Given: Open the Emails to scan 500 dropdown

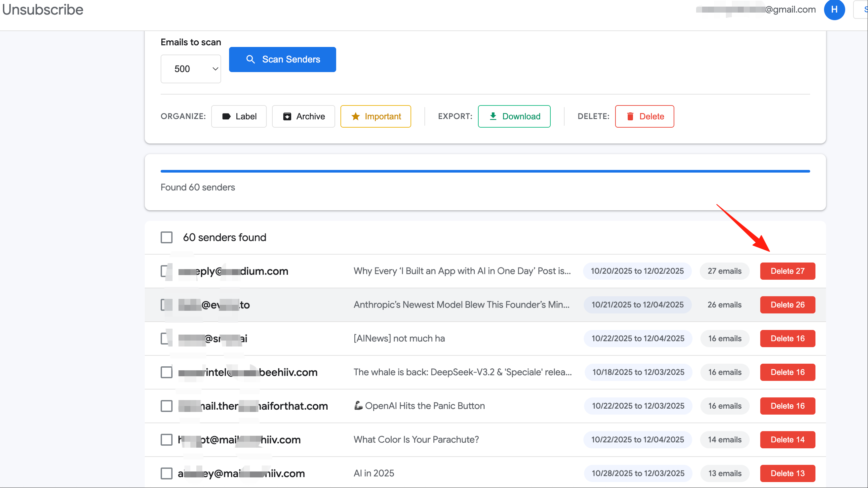Looking at the screenshot, I should tap(191, 69).
